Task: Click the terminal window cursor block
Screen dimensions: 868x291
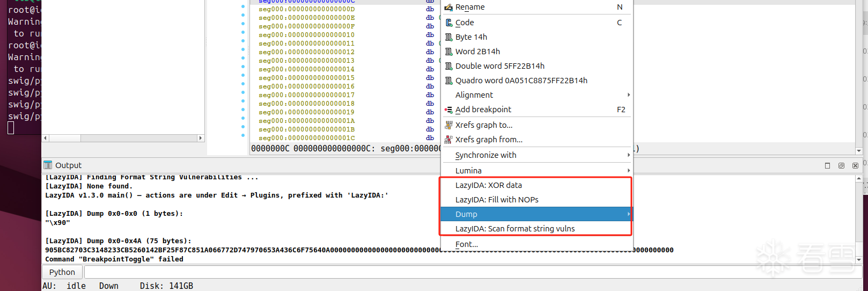Action: click(x=11, y=128)
